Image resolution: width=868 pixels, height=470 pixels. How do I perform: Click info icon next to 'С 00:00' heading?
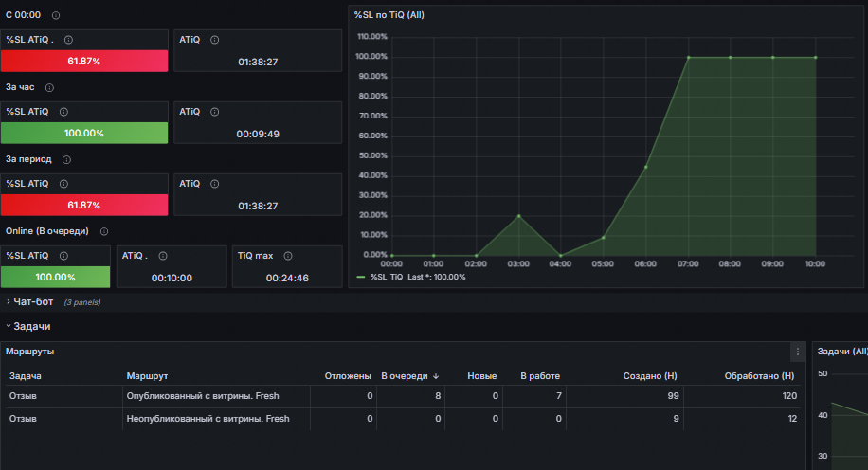[56, 15]
